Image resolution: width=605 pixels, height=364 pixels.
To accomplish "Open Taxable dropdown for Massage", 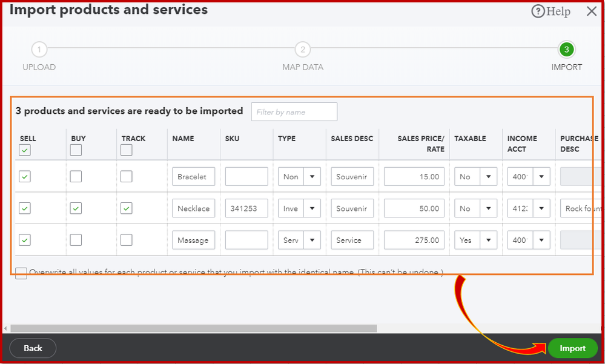I will point(489,240).
